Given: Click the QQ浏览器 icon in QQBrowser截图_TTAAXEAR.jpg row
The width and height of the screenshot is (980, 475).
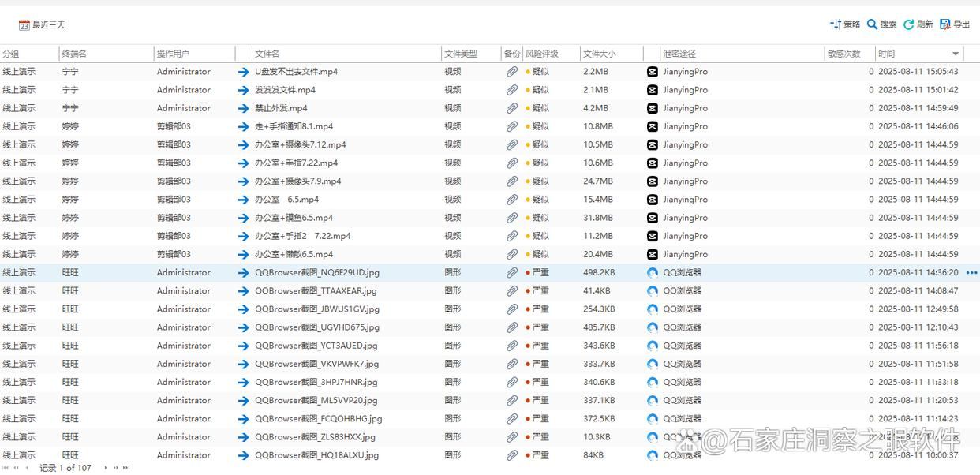Looking at the screenshot, I should coord(653,291).
